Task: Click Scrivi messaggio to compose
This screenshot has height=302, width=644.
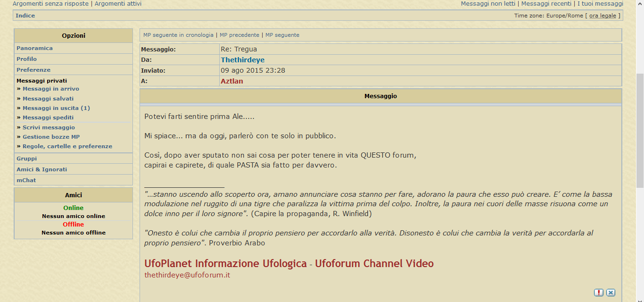Action: [49, 127]
